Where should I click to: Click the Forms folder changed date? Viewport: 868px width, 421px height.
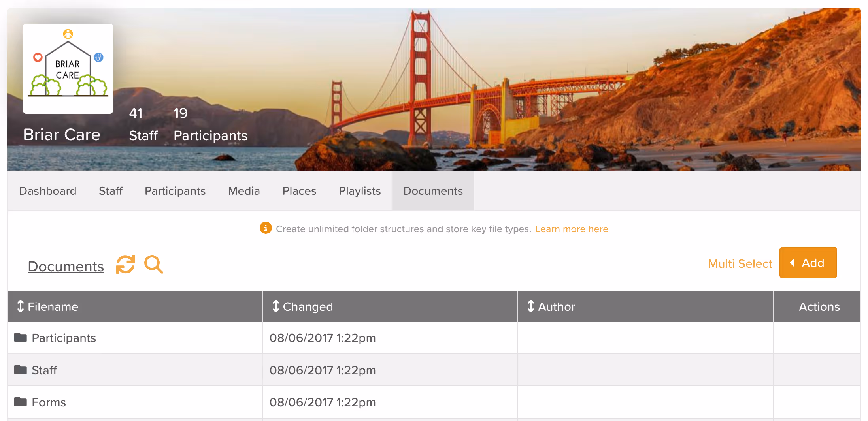[x=323, y=402]
